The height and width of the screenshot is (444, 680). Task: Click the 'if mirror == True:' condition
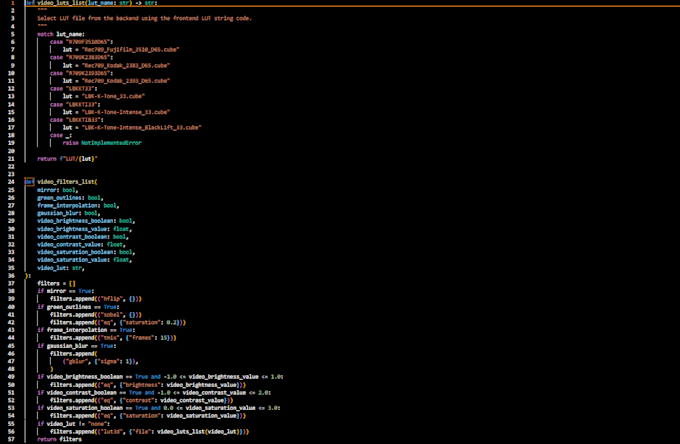65,291
